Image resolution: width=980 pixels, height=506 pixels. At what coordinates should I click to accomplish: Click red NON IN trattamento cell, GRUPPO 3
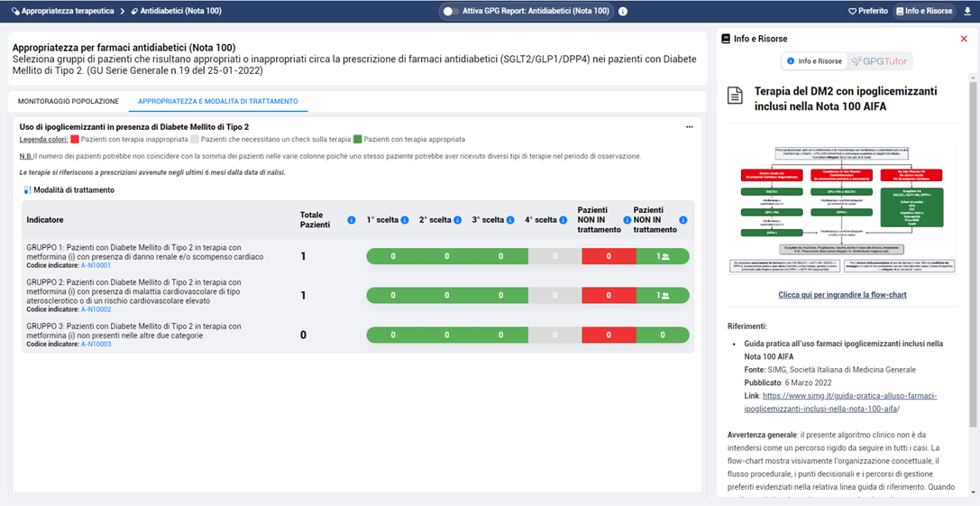609,335
